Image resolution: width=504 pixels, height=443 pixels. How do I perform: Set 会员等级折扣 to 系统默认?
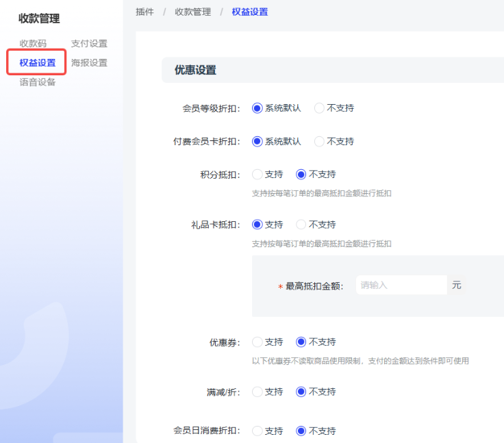tap(257, 108)
